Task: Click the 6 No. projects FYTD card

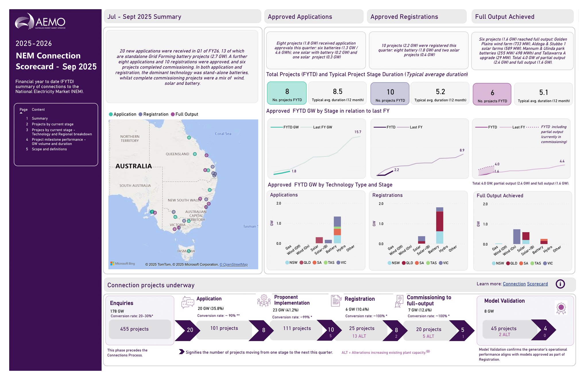Action: [x=492, y=94]
